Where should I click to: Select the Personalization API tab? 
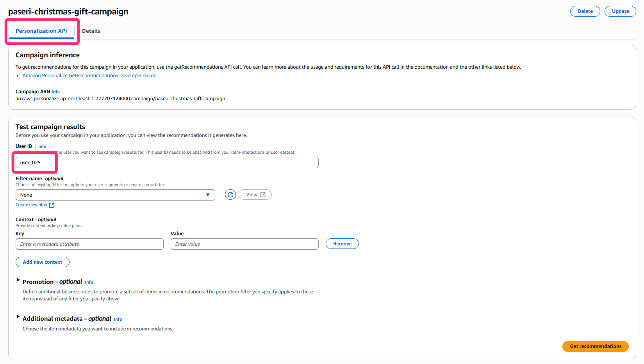tap(41, 31)
